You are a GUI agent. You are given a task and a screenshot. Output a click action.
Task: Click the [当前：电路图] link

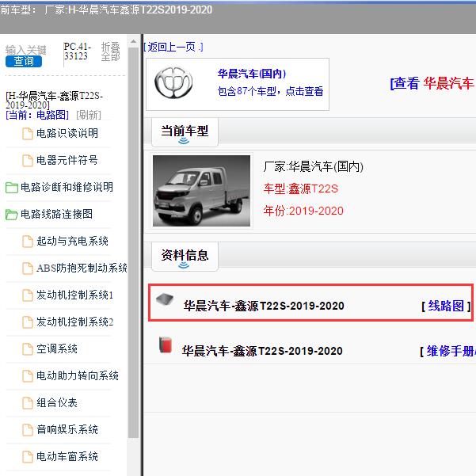pyautogui.click(x=37, y=115)
